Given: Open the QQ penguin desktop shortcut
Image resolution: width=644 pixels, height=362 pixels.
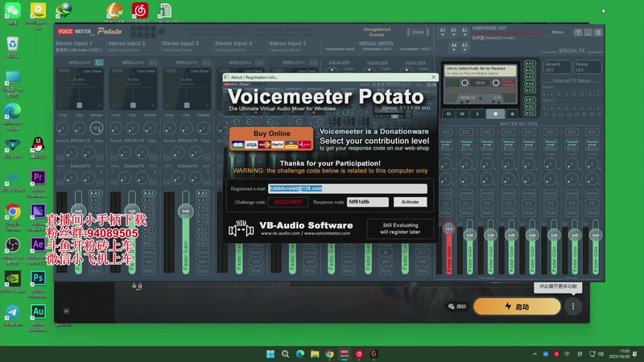Looking at the screenshot, I should [x=38, y=148].
